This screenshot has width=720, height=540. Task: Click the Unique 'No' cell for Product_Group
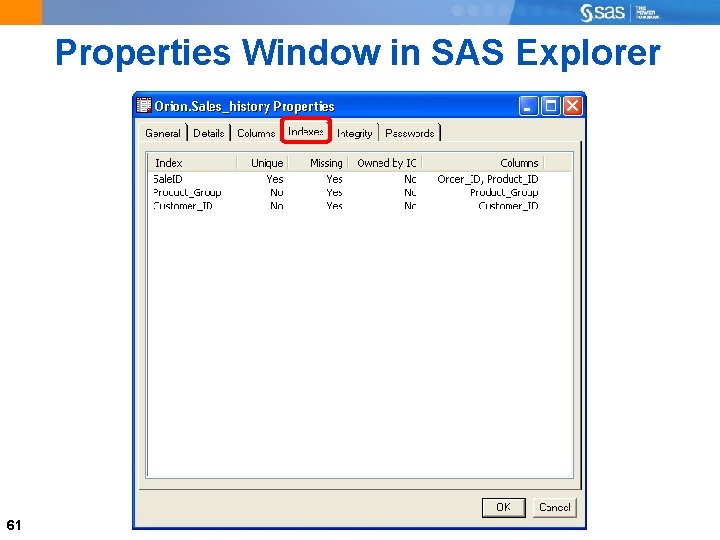pos(276,192)
